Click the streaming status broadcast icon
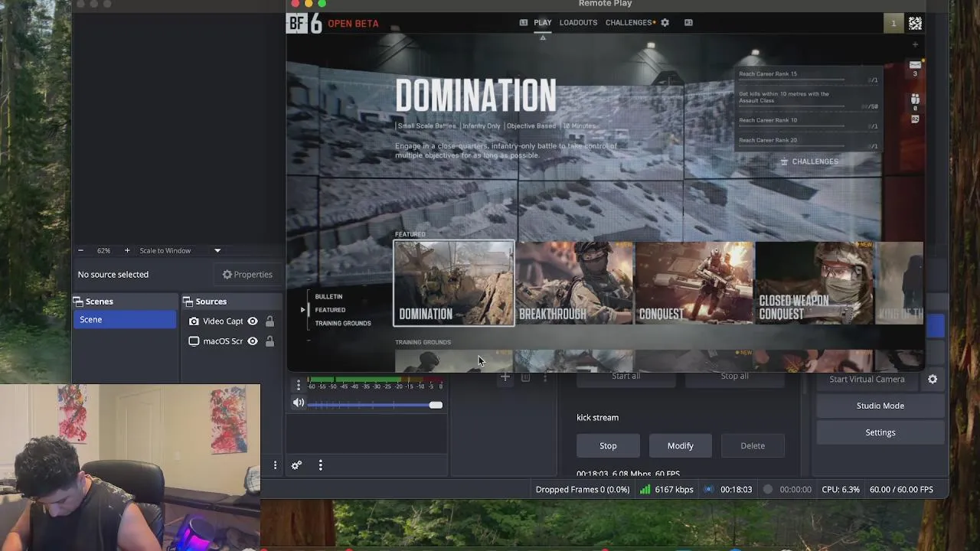 tap(708, 489)
